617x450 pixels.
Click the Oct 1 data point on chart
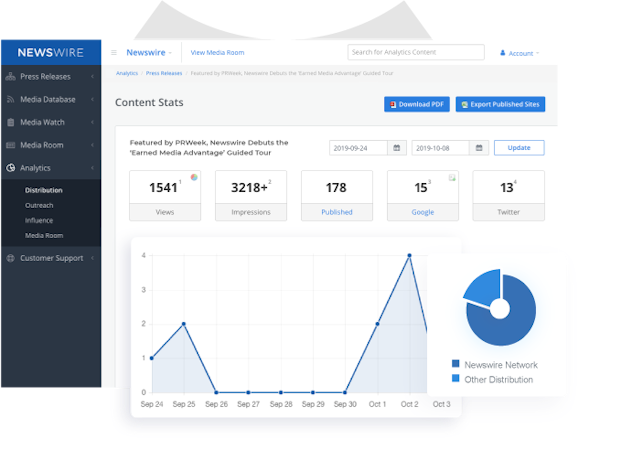pyautogui.click(x=377, y=324)
